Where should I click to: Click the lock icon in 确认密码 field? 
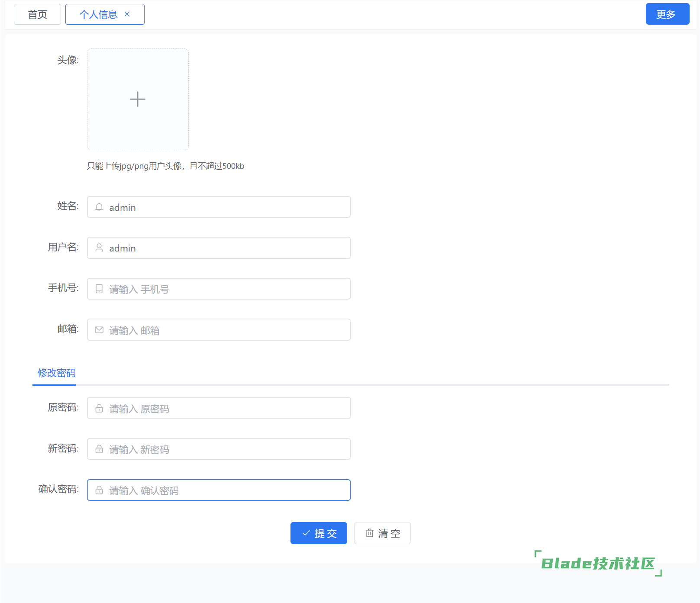click(x=99, y=490)
